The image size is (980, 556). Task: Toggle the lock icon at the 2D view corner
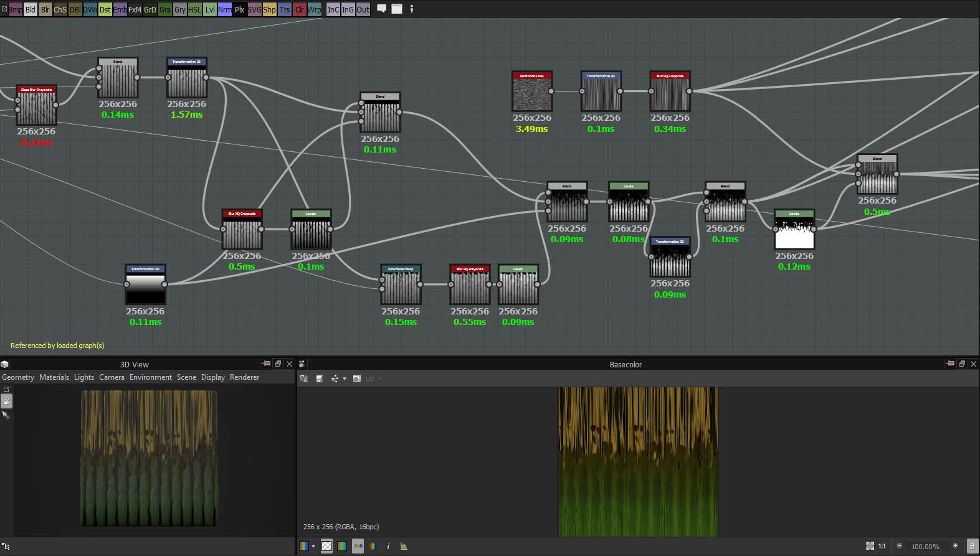971,546
